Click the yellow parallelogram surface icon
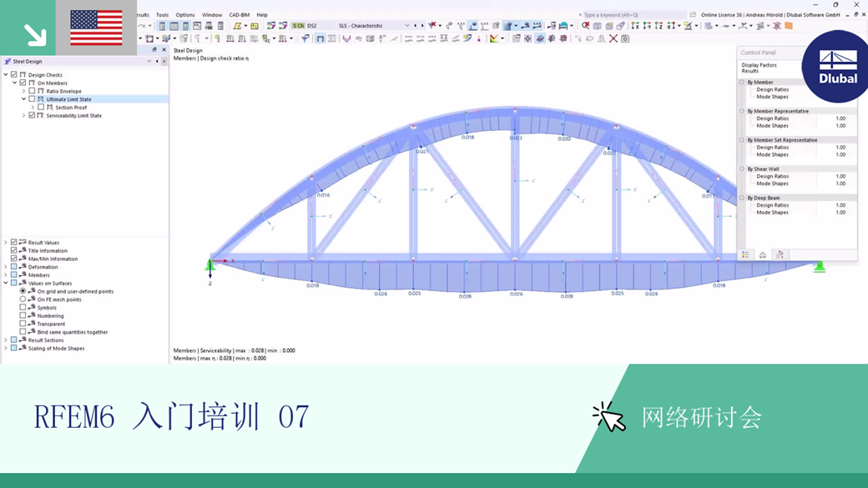The height and width of the screenshot is (488, 868). pyautogui.click(x=237, y=26)
